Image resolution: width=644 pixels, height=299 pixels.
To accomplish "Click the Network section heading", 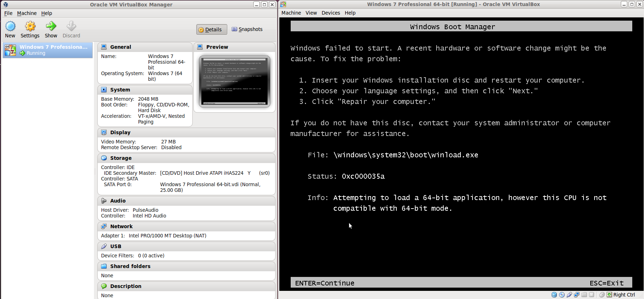I will tap(121, 226).
